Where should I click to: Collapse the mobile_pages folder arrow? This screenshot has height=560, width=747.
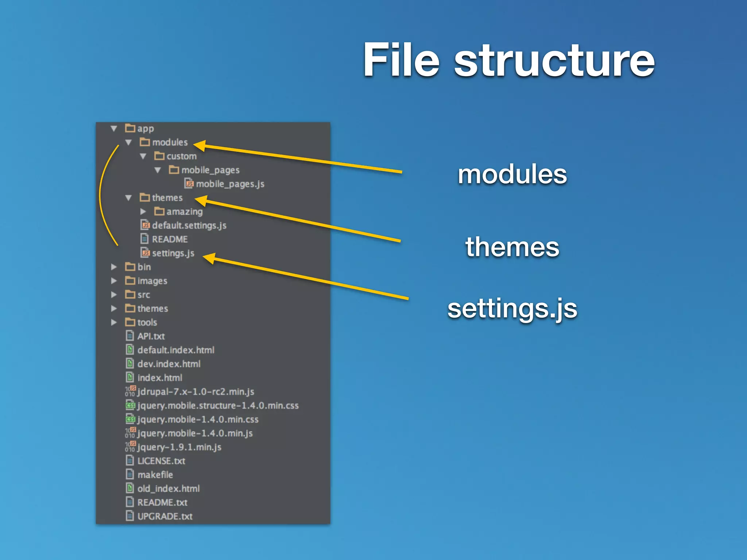tap(158, 170)
